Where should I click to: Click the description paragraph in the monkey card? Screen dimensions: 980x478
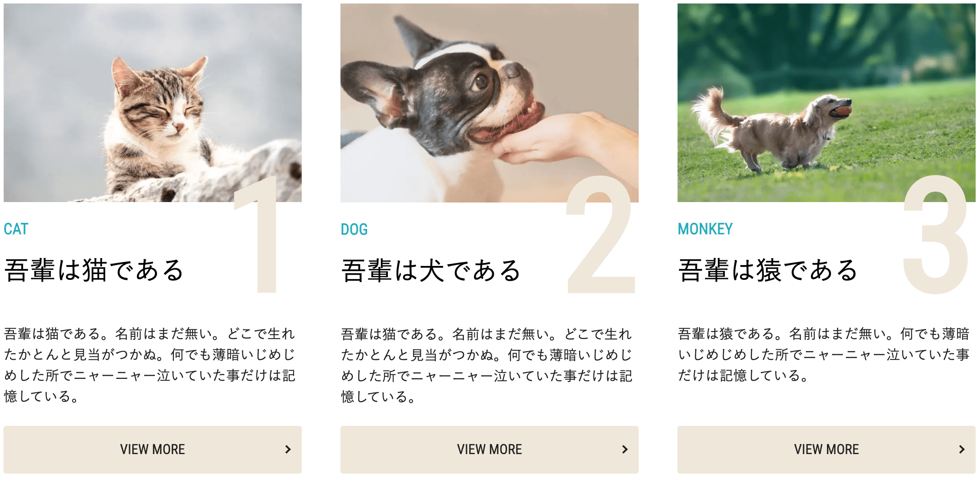coord(824,355)
